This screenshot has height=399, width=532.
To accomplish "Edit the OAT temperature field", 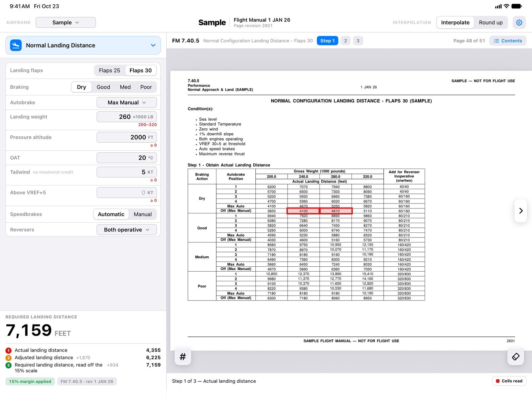I will click(x=127, y=158).
